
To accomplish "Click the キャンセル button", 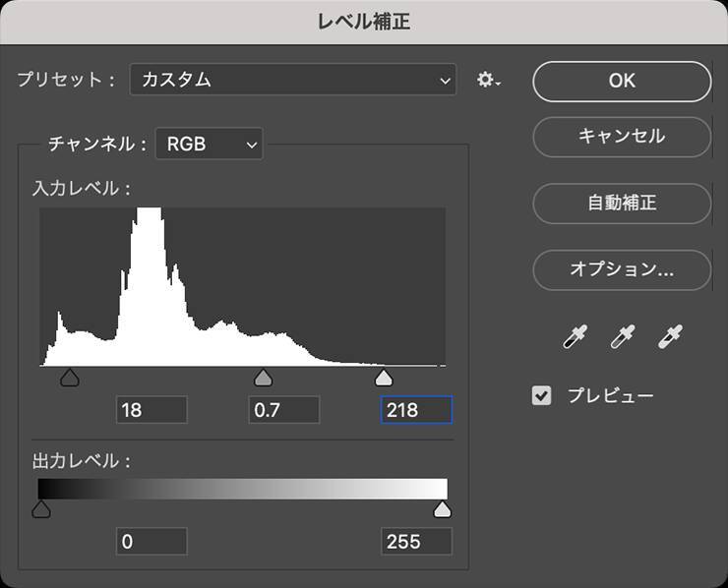I will (x=622, y=137).
